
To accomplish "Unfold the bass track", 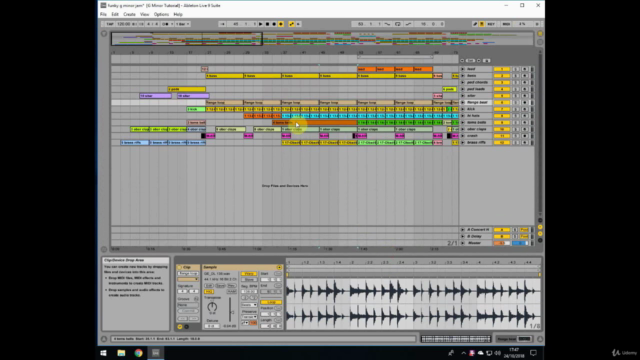I will (x=463, y=76).
